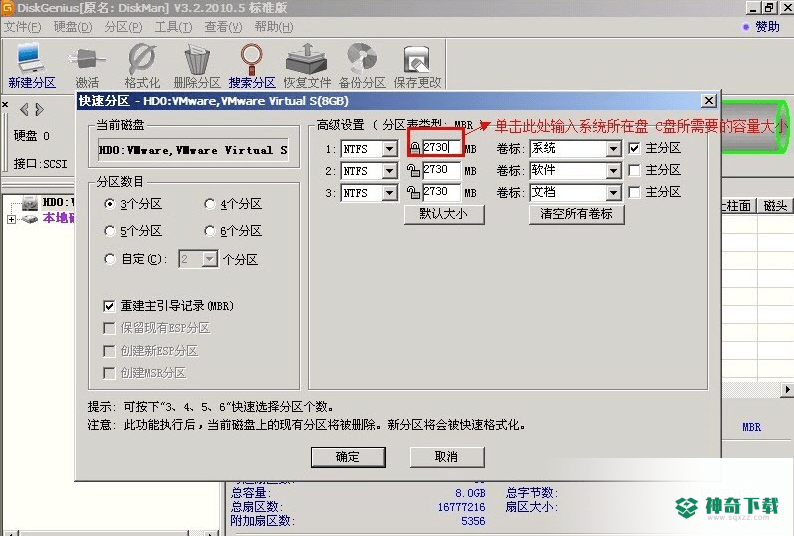The width and height of the screenshot is (794, 536).
Task: Open the 分区(P) menu
Action: [x=124, y=27]
